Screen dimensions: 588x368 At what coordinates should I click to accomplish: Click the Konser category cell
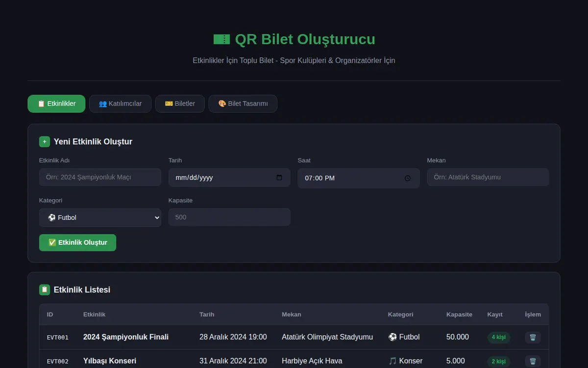pyautogui.click(x=405, y=361)
